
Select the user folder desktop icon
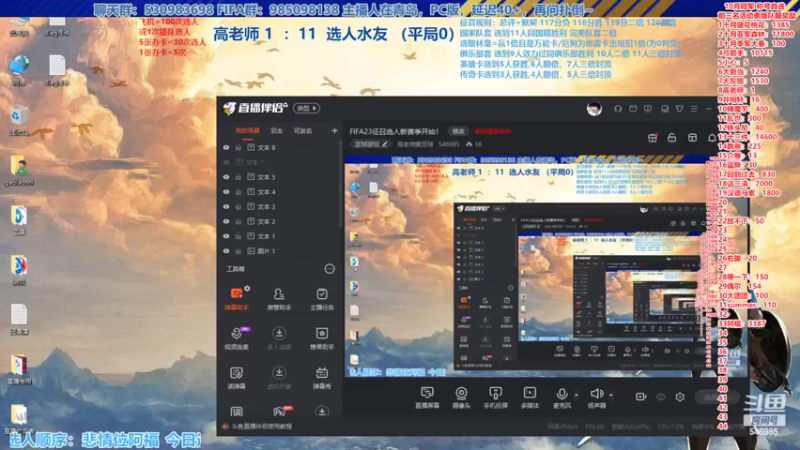(19, 171)
